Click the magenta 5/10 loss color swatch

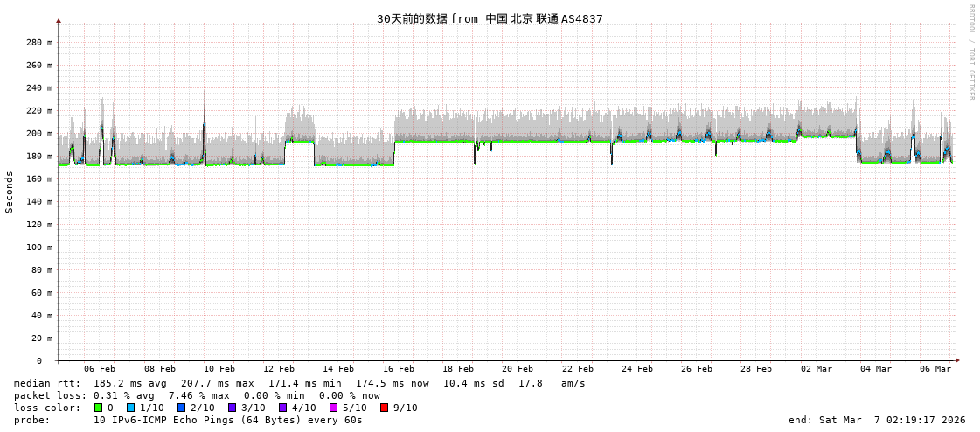(x=333, y=408)
